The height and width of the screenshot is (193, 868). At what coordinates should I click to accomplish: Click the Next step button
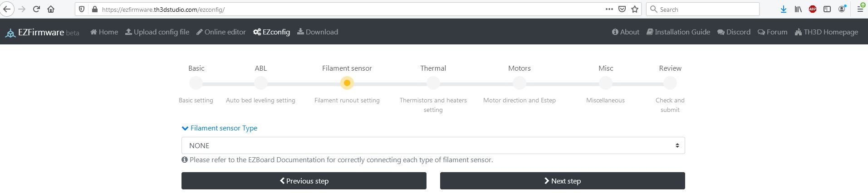(x=562, y=181)
